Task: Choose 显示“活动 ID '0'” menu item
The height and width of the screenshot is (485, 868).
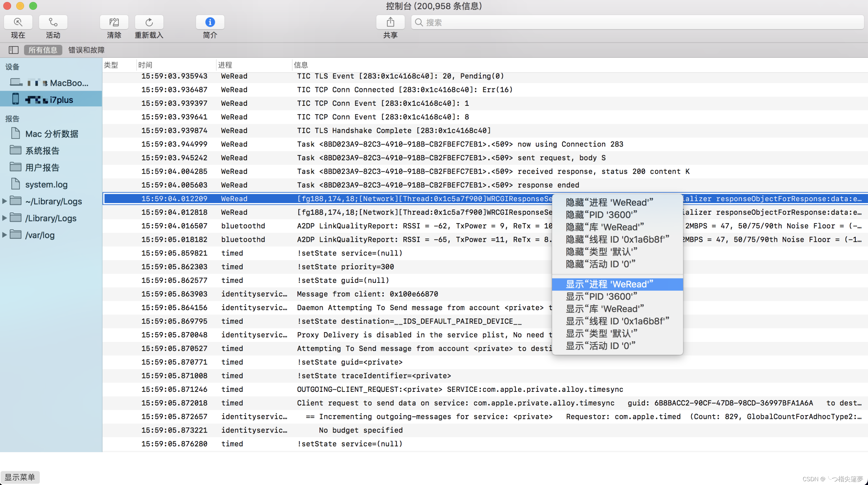Action: (x=617, y=346)
